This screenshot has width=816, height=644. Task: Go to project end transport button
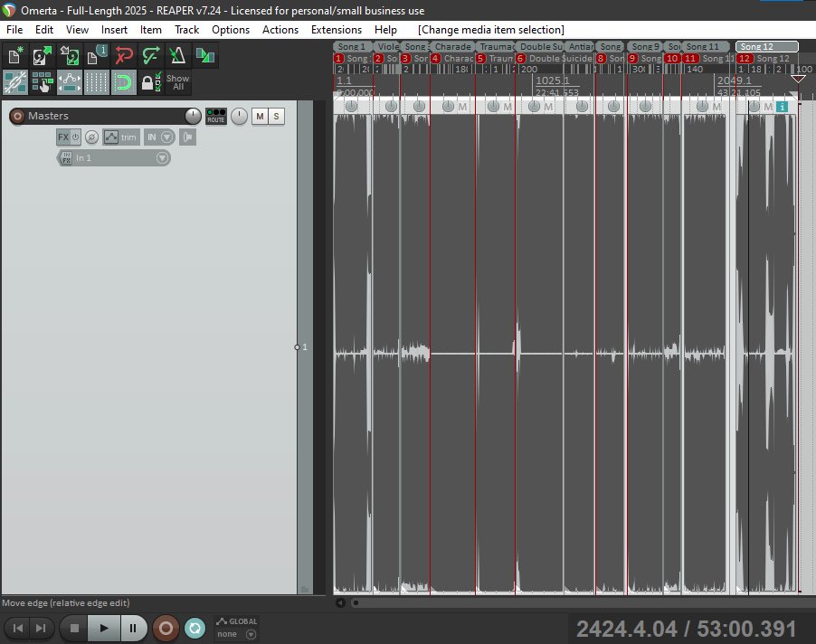[41, 629]
